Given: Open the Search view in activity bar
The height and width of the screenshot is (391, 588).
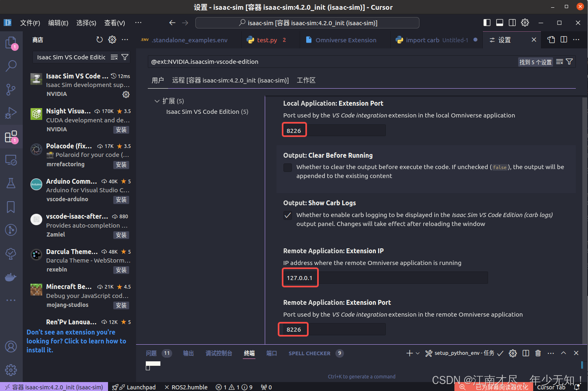Looking at the screenshot, I should [x=11, y=65].
